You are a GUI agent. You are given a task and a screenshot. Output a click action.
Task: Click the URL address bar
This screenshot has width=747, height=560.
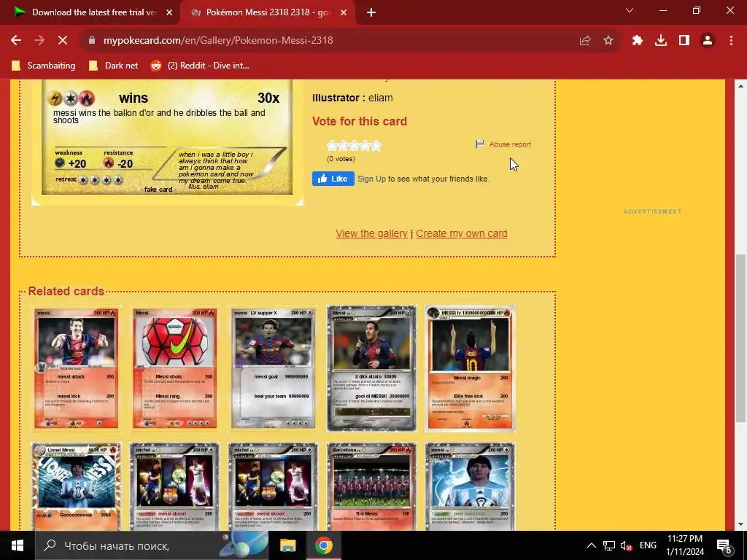[x=333, y=41]
